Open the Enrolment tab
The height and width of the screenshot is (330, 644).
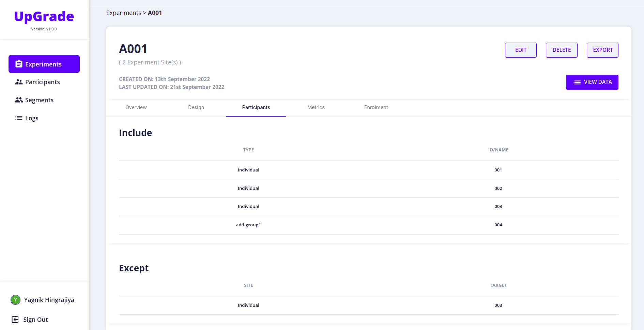[x=376, y=107]
